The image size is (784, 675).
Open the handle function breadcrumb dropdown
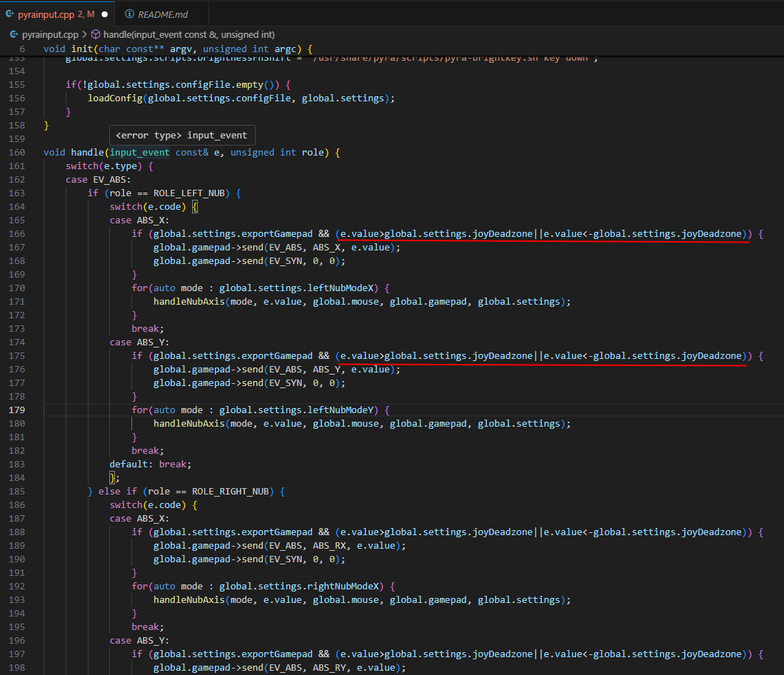[189, 34]
